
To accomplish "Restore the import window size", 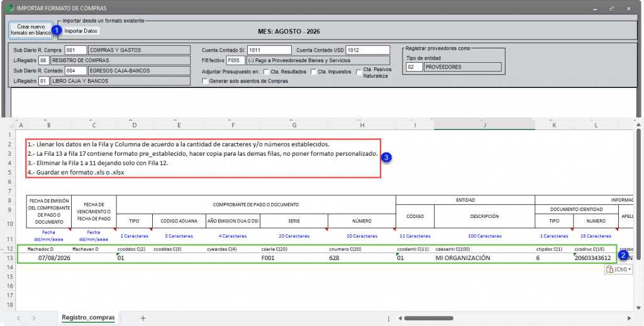I will click(x=612, y=8).
